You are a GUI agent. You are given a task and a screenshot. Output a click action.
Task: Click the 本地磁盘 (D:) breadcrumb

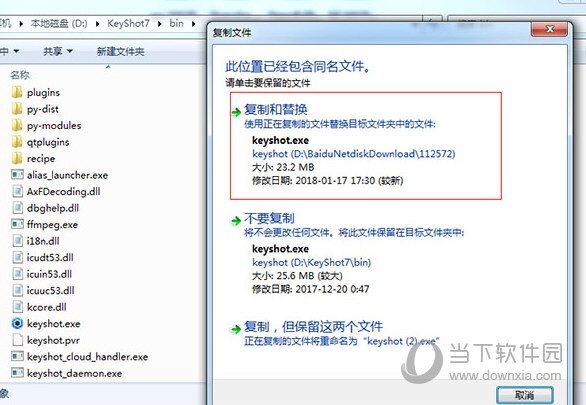click(x=59, y=24)
